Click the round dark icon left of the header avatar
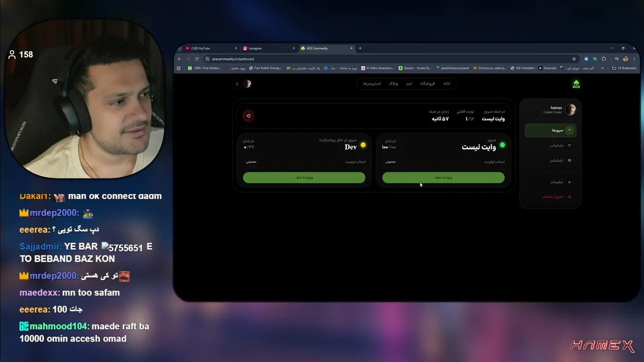 pos(237,84)
